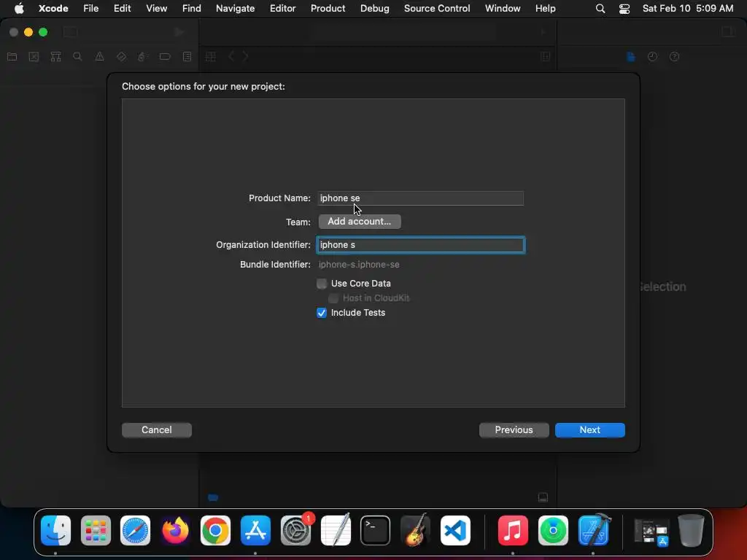Open the Finder icon in the Dock

coord(55,531)
